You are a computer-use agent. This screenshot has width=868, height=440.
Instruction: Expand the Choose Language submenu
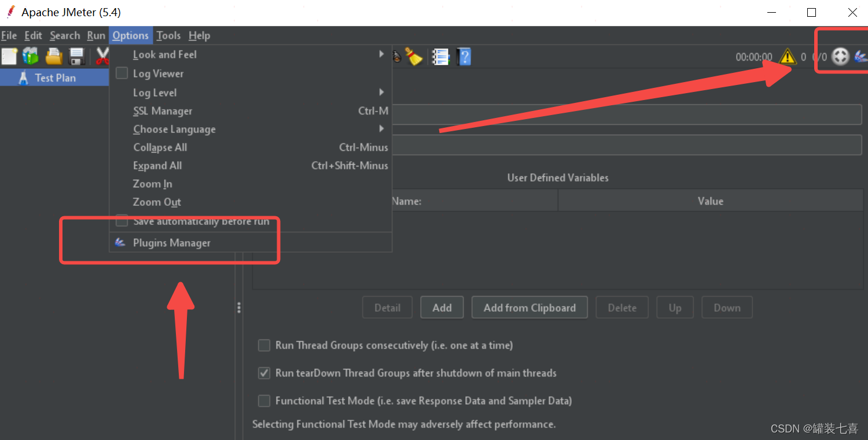click(x=251, y=130)
